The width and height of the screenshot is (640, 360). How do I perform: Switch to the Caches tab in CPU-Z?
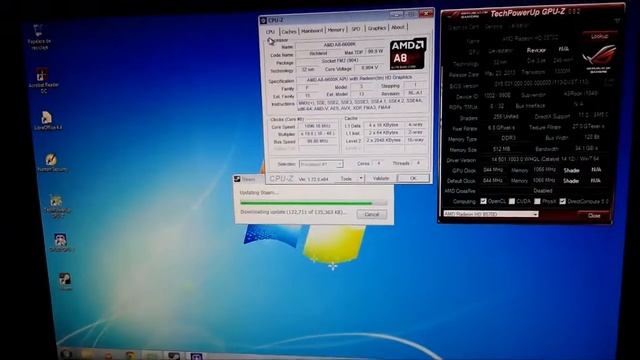coord(289,31)
